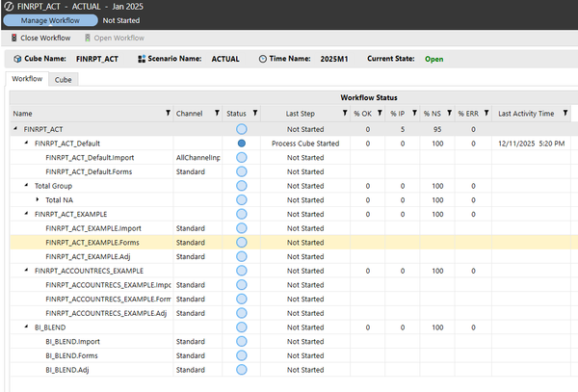Collapse the FINRPT_ACT_EXAMPLE node
Image resolution: width=578 pixels, height=392 pixels.
(27, 215)
